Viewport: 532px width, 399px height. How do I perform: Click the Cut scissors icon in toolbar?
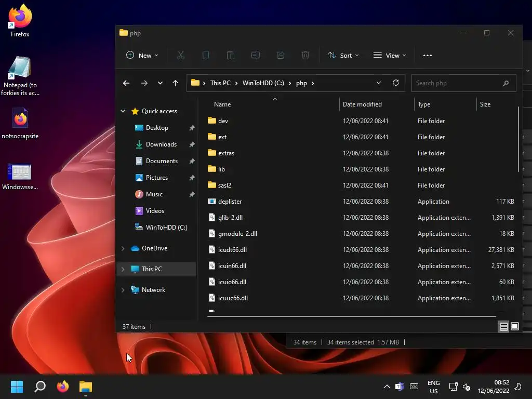(x=180, y=55)
